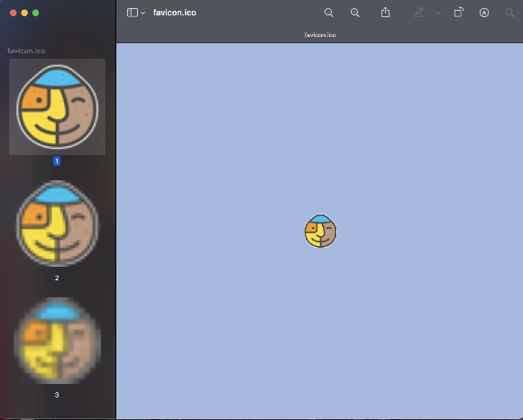
Task: Close the Preview window
Action: click(x=14, y=13)
